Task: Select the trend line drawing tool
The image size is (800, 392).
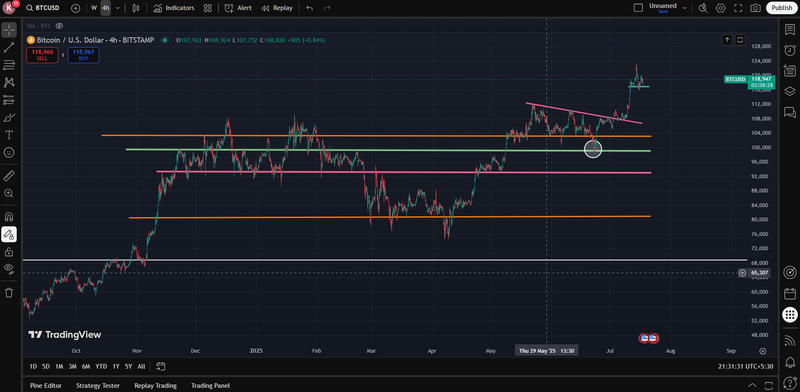Action: coord(9,47)
